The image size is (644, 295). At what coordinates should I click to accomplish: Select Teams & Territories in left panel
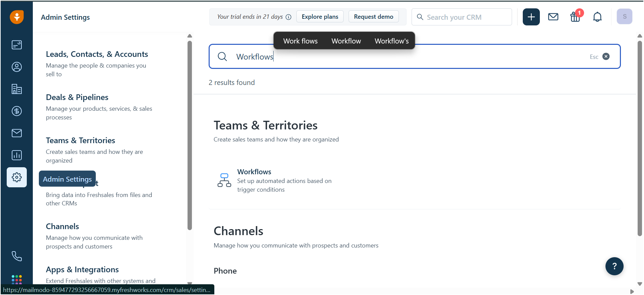coord(80,140)
